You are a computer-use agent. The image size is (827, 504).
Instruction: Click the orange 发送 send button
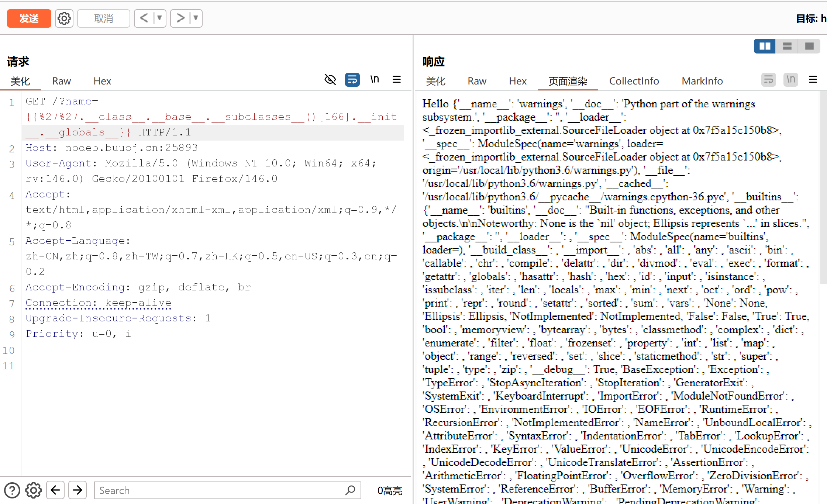[29, 18]
